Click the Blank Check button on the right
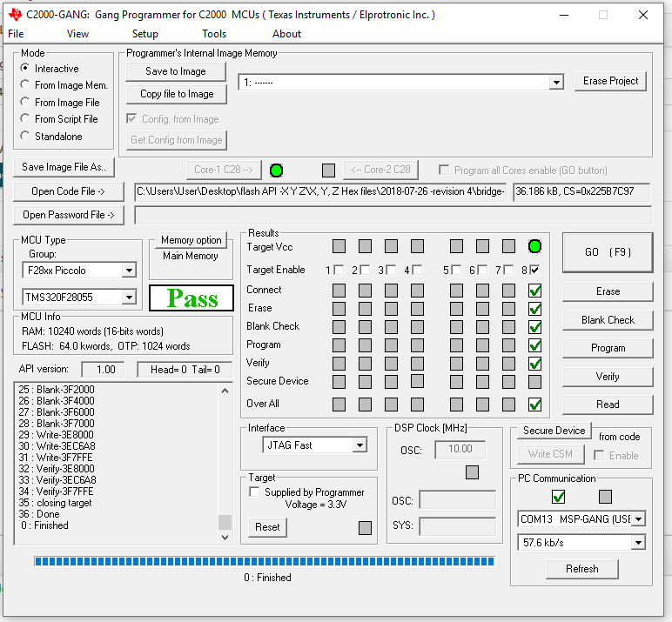 (608, 320)
